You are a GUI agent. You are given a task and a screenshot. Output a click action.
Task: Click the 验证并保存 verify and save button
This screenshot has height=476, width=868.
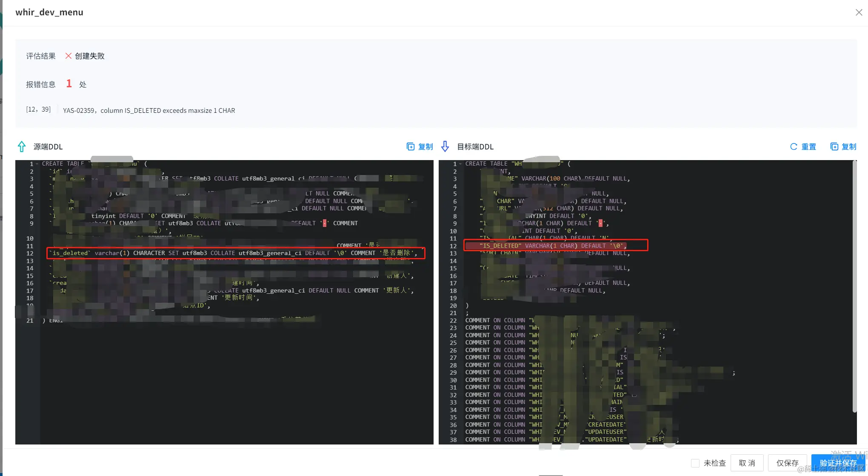click(838, 463)
